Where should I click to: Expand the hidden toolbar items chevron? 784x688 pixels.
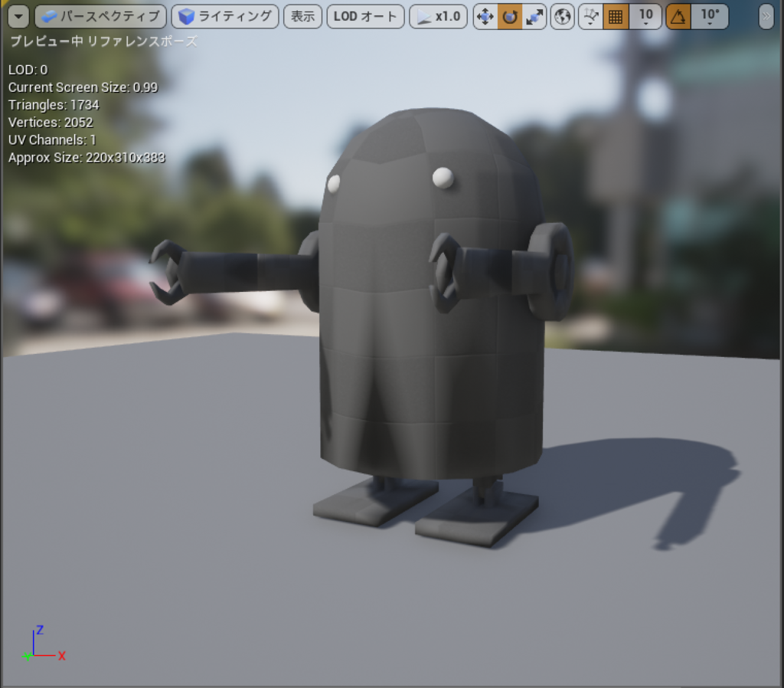pos(766,17)
